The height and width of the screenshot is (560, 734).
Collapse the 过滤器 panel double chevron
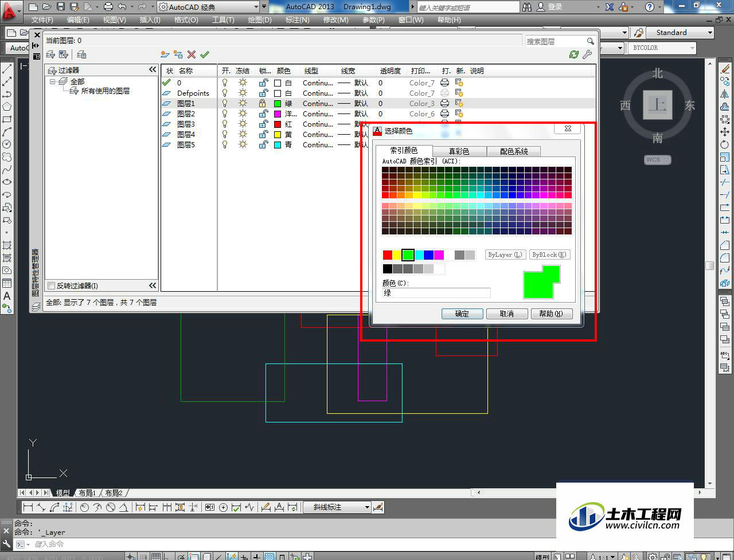[153, 69]
